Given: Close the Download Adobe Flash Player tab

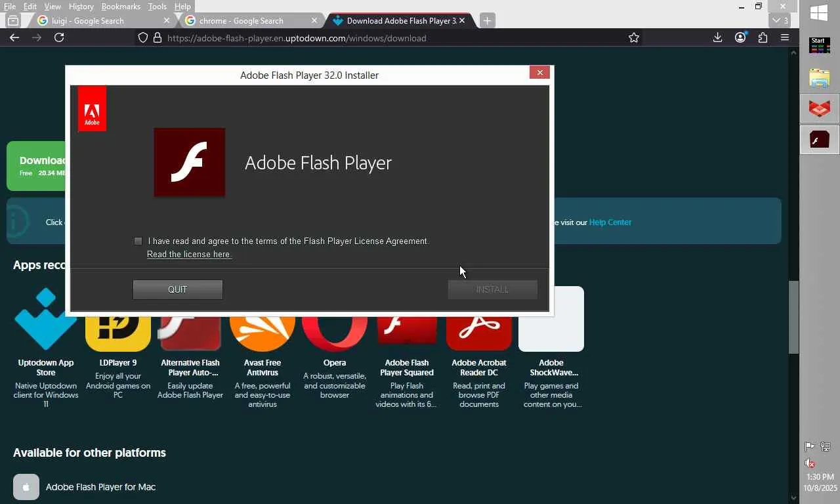Looking at the screenshot, I should [461, 20].
